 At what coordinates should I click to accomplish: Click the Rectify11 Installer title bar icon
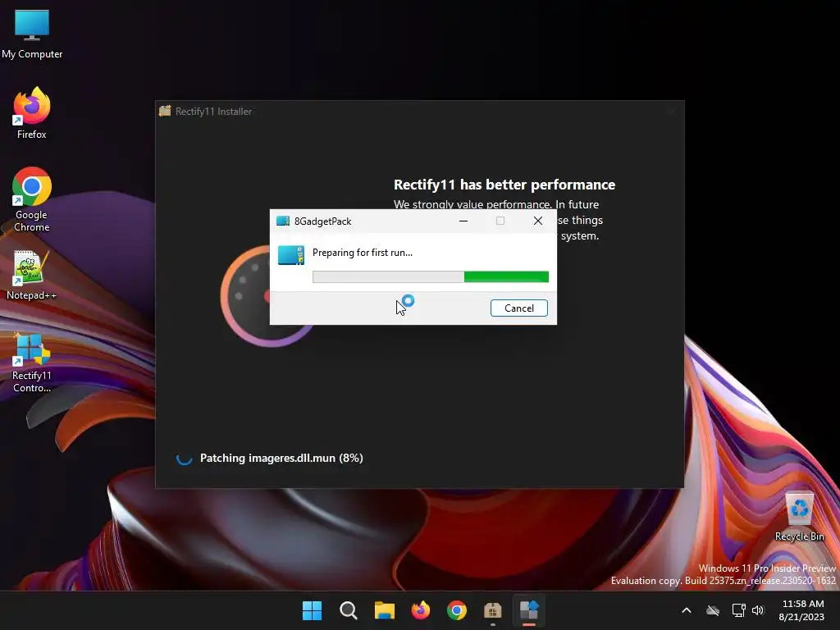165,111
